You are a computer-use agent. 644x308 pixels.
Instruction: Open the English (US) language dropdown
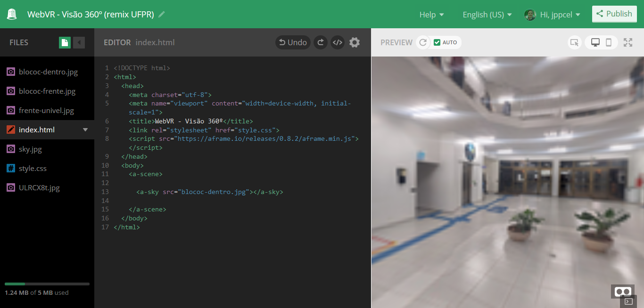pos(487,14)
